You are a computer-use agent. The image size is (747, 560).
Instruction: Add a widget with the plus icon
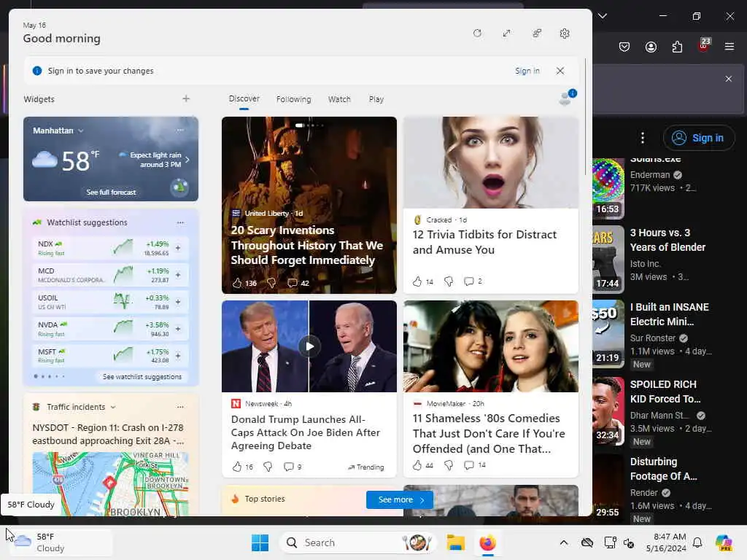pos(186,98)
